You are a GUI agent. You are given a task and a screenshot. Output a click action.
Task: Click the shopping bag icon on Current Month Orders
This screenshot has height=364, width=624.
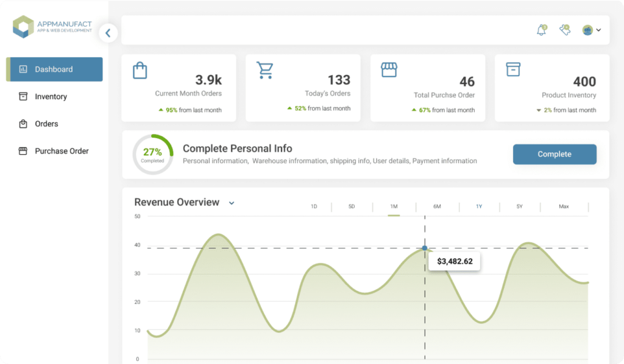click(x=140, y=71)
